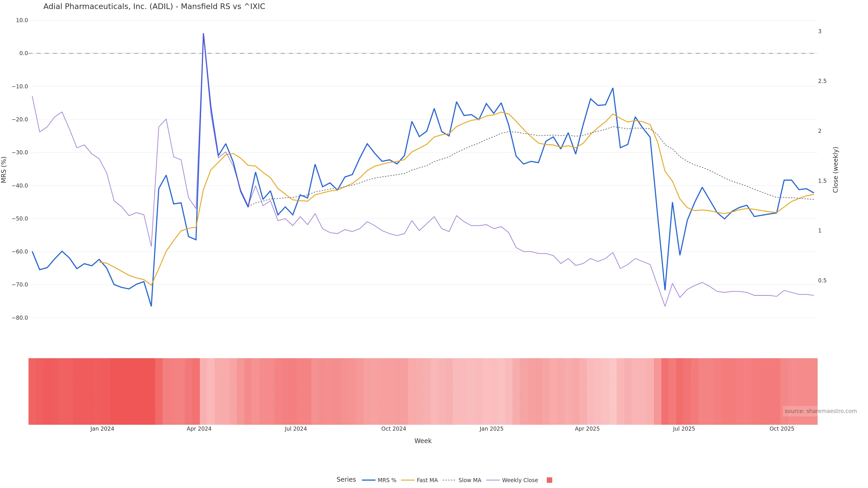Select the Jan 2024 x-axis label
Image resolution: width=868 pixels, height=488 pixels.
(102, 429)
